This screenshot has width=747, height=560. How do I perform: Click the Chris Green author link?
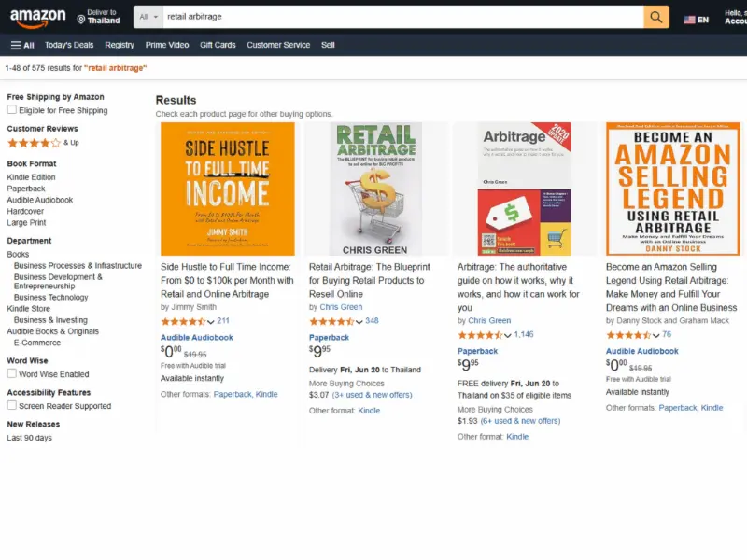pyautogui.click(x=340, y=306)
